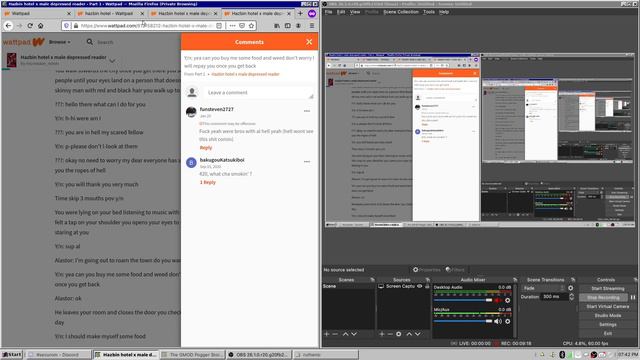Open Mic/Aux settings gear
The width and height of the screenshot is (640, 360).
(x=507, y=321)
